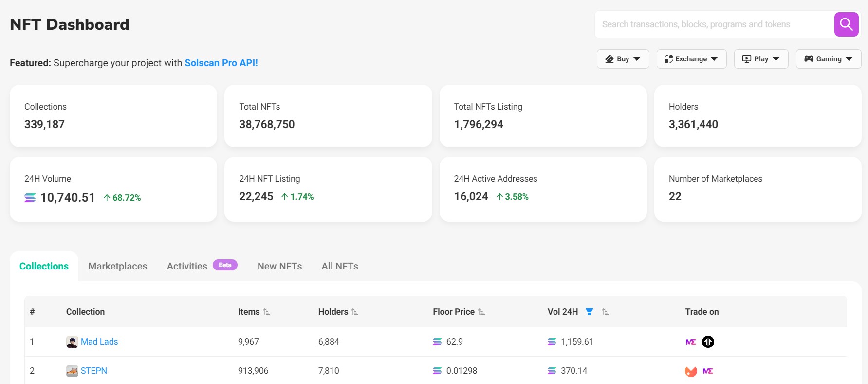Click the orange marketplace icon for STEPN
The width and height of the screenshot is (868, 384).
(x=691, y=371)
